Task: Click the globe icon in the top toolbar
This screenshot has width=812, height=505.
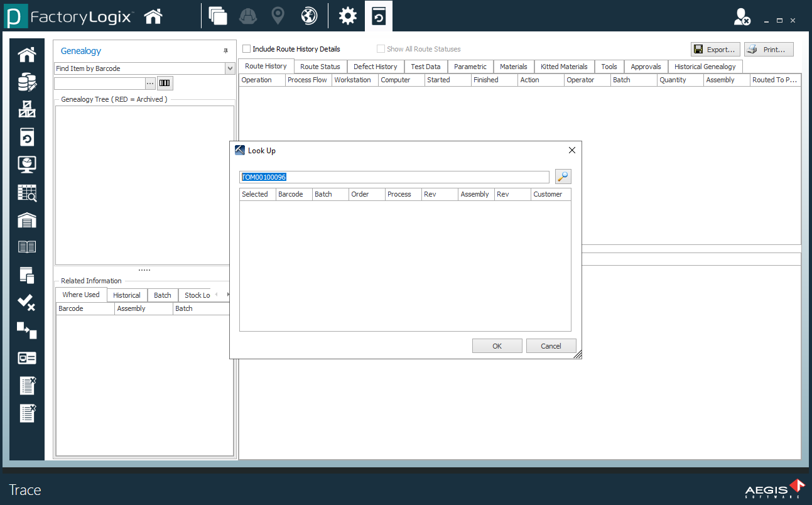Action: (308, 16)
